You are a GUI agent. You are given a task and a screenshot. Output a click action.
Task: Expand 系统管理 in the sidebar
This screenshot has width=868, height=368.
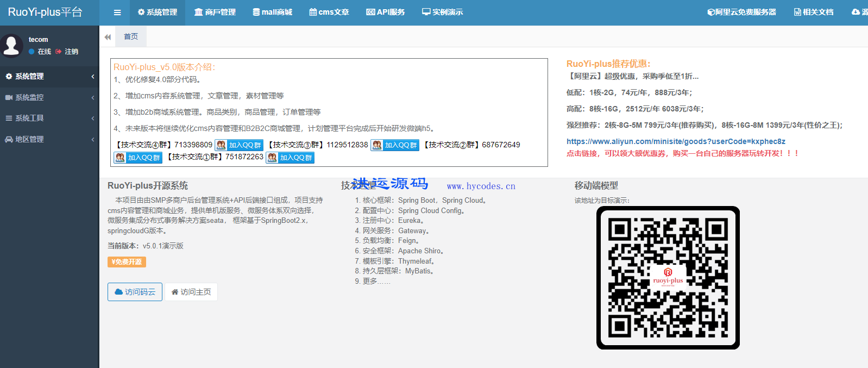49,77
